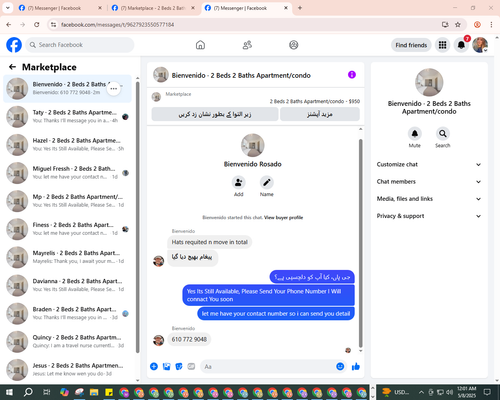This screenshot has width=500, height=400.
Task: Choose a GIF icon in composer
Action: click(191, 367)
